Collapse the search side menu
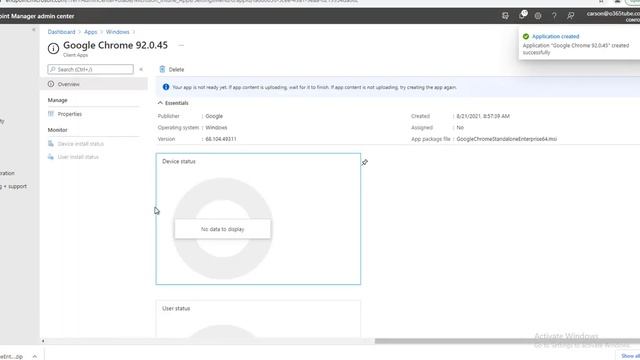640x360 pixels. (141, 69)
